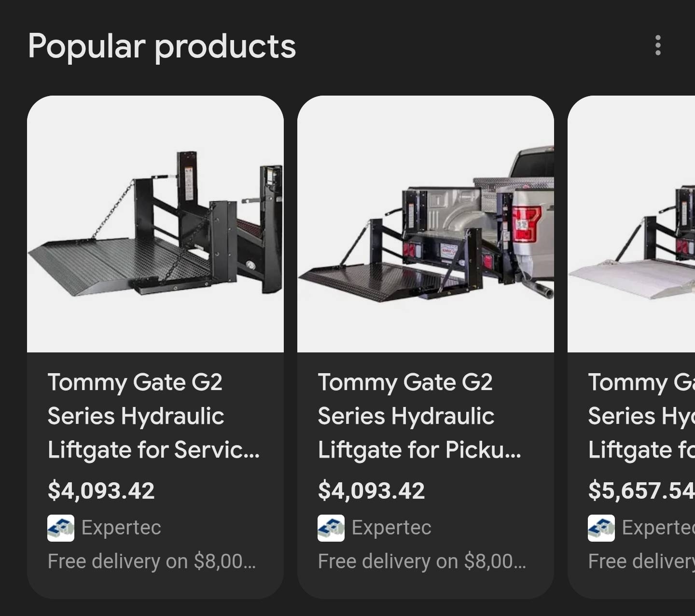
Task: Select the $5,657.54 price on third card
Action: point(641,490)
